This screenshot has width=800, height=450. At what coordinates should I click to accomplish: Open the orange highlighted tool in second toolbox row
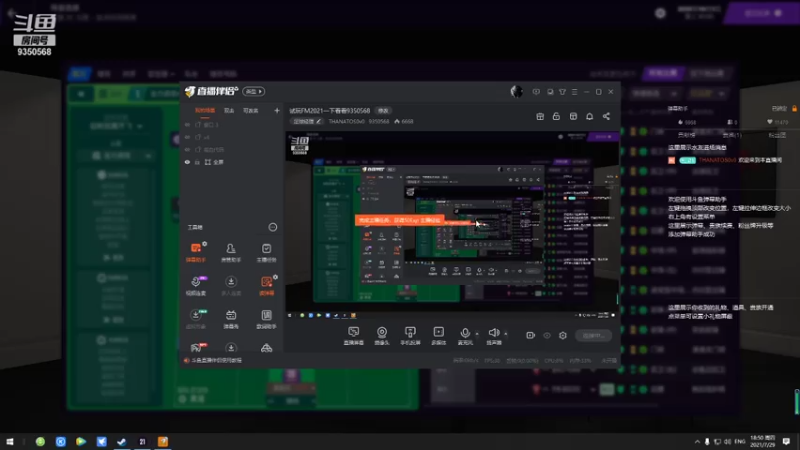point(266,285)
